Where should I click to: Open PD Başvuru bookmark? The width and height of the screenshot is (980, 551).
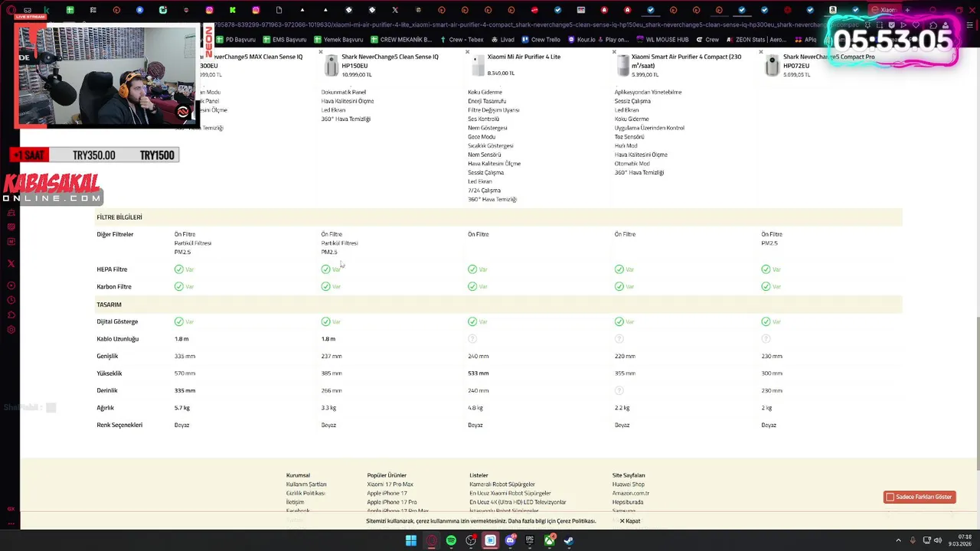click(x=236, y=40)
